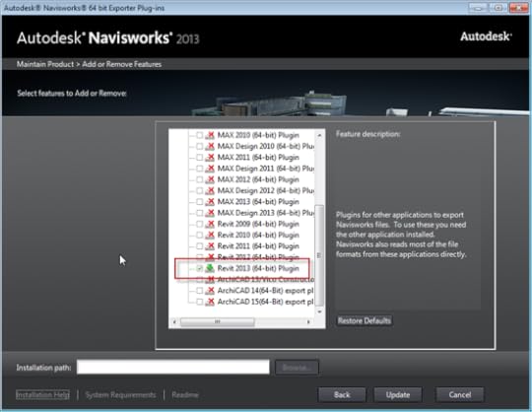This screenshot has width=532, height=412.
Task: Check the MAX Design 2010 (64-bit) checkbox
Action: pos(199,147)
